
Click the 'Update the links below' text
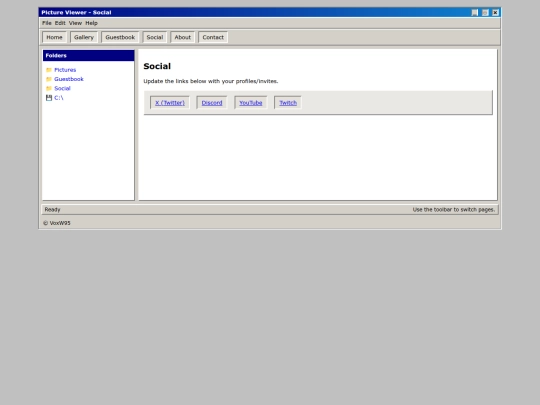pos(211,81)
